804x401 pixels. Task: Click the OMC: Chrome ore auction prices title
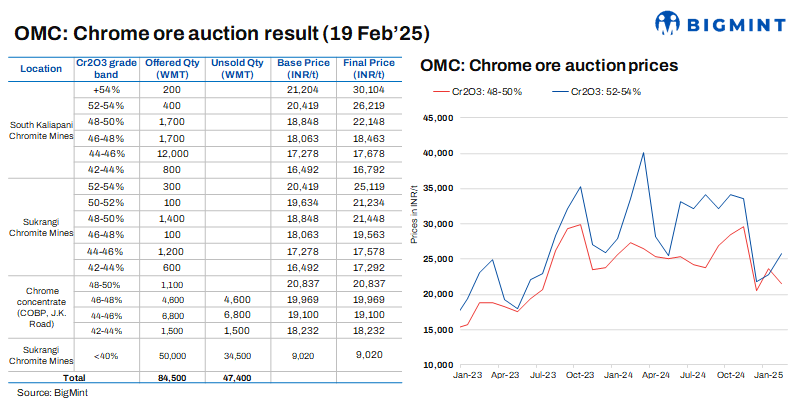pos(549,66)
